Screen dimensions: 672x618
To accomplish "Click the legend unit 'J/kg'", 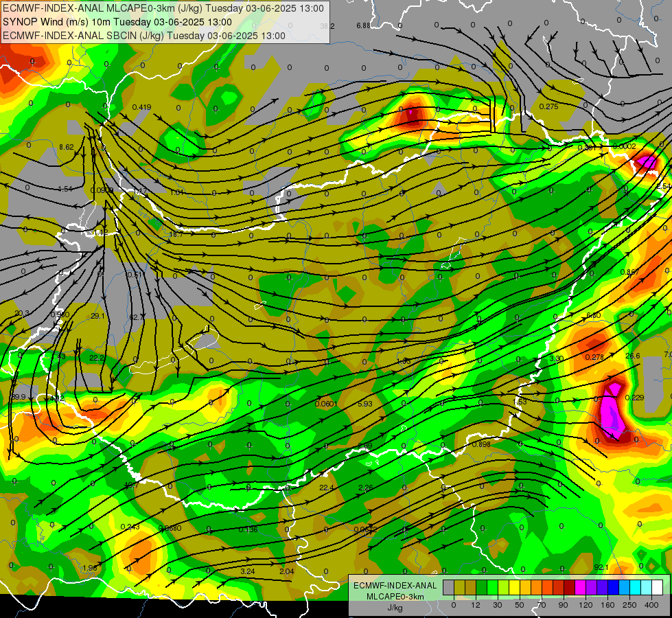I will [395, 608].
